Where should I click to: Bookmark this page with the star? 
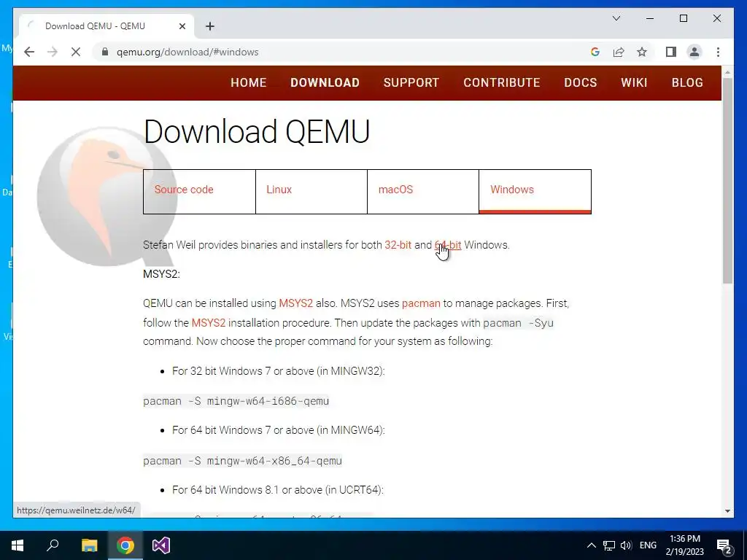(x=642, y=52)
